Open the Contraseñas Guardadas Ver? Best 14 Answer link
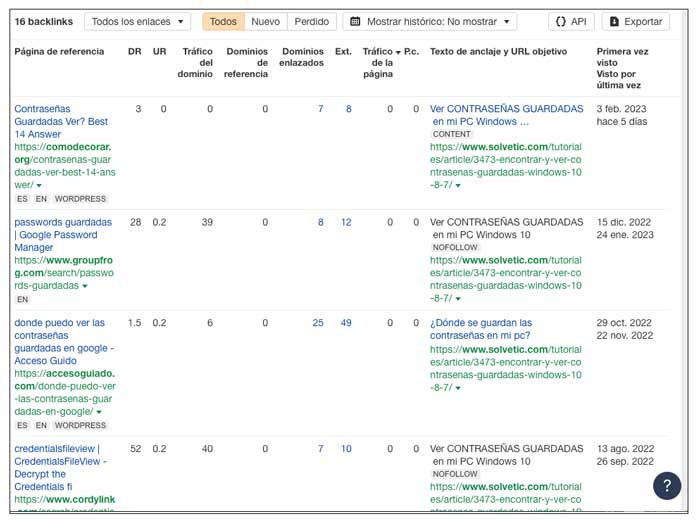 62,121
